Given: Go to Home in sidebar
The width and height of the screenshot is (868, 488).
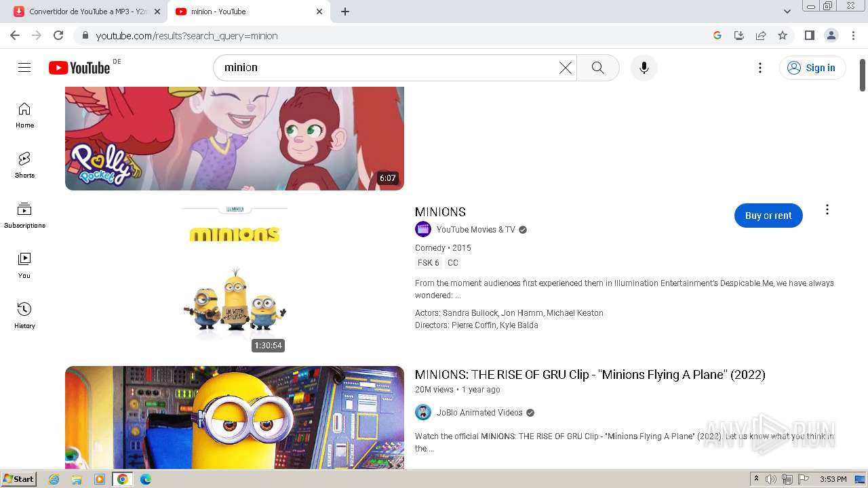Looking at the screenshot, I should (x=24, y=115).
